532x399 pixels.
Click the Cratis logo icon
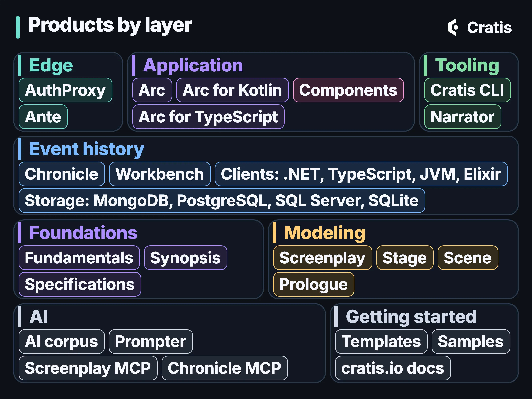[453, 27]
